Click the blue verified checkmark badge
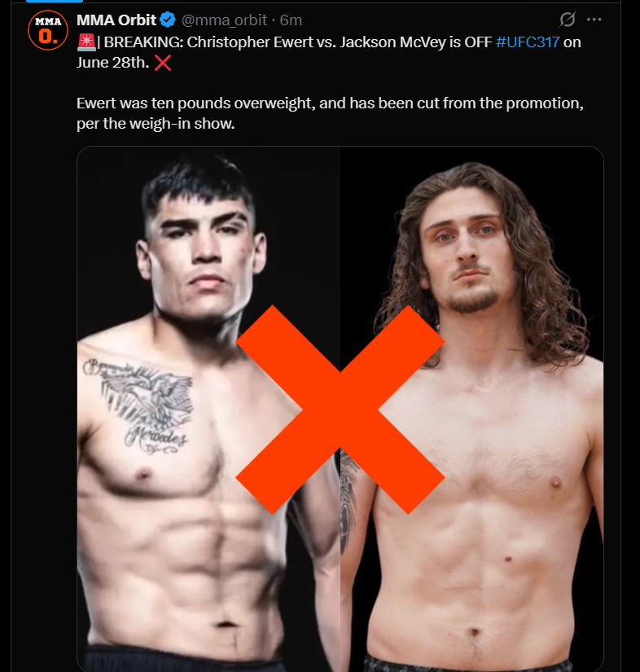 click(168, 20)
